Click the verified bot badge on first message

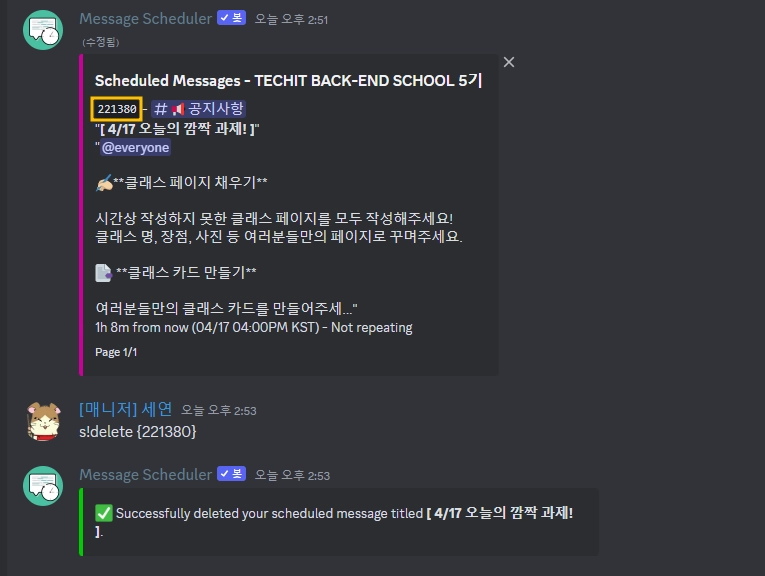pos(231,18)
